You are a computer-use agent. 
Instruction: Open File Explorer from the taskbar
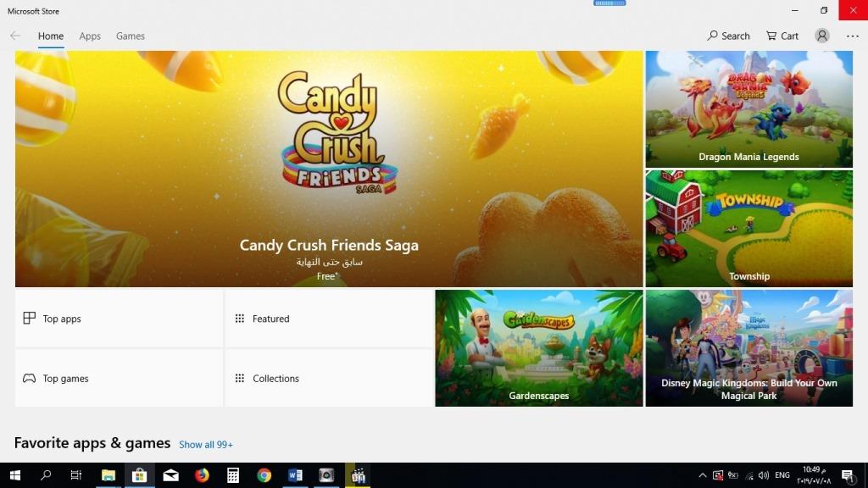108,475
